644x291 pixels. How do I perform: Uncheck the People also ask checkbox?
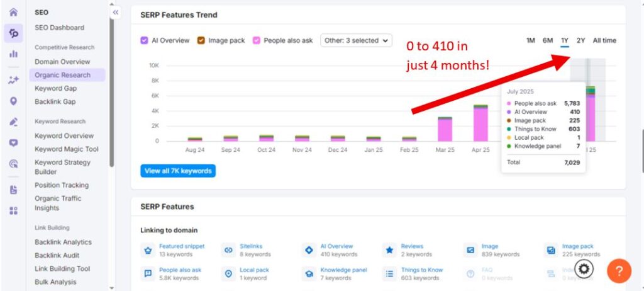[257, 40]
